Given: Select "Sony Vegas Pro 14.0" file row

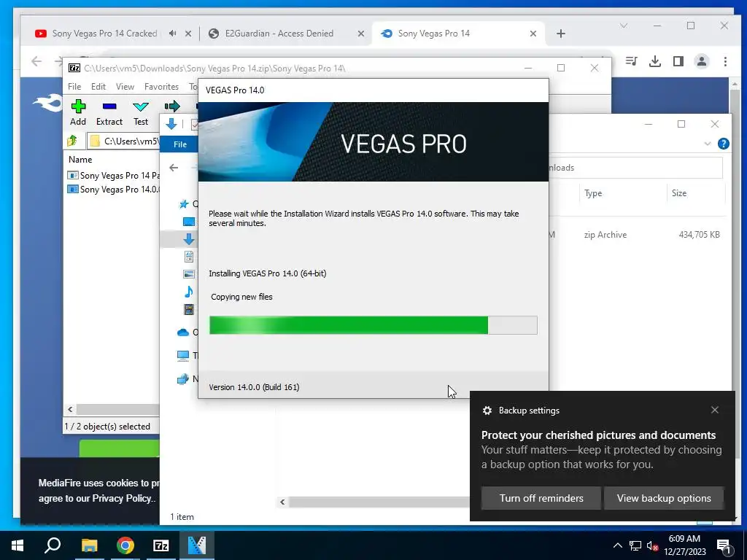Looking at the screenshot, I should coord(113,189).
